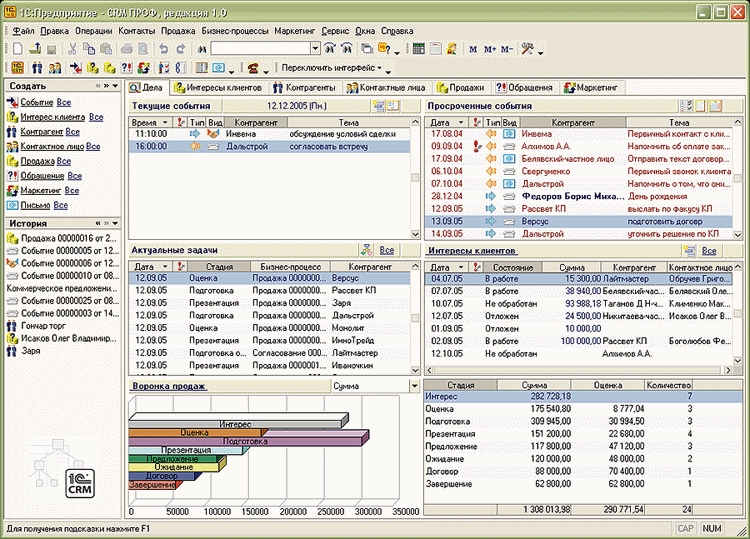Click the email envelope toolbar icon

click(219, 68)
